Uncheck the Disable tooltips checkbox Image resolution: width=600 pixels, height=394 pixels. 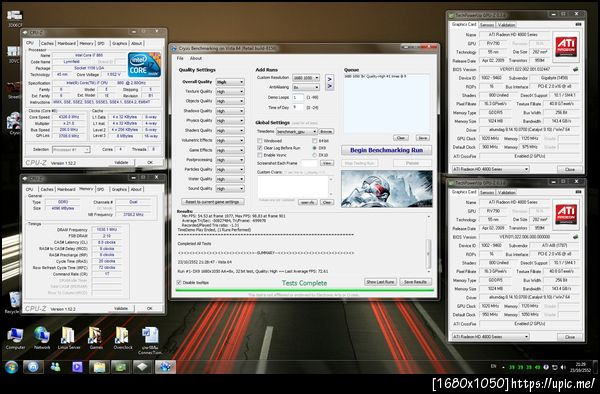click(x=179, y=282)
